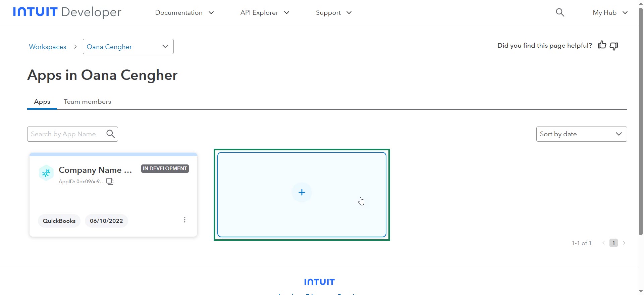Click page 1 in pagination
Image resolution: width=644 pixels, height=295 pixels.
tap(613, 243)
